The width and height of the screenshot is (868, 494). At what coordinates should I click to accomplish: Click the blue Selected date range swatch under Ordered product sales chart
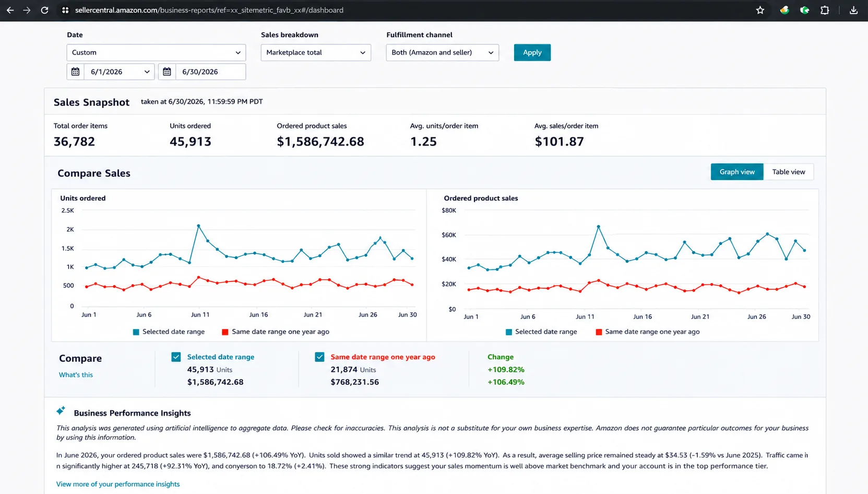(x=509, y=332)
